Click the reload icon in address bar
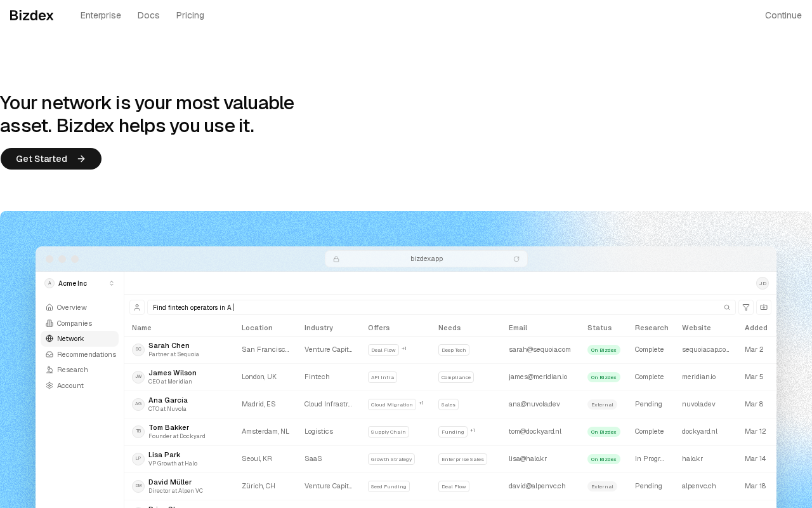The image size is (812, 508). 516,259
